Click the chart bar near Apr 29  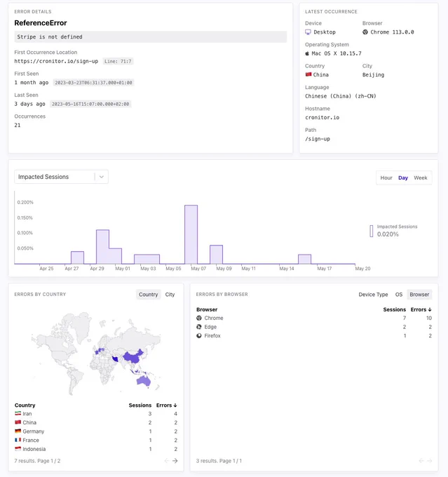coord(102,247)
